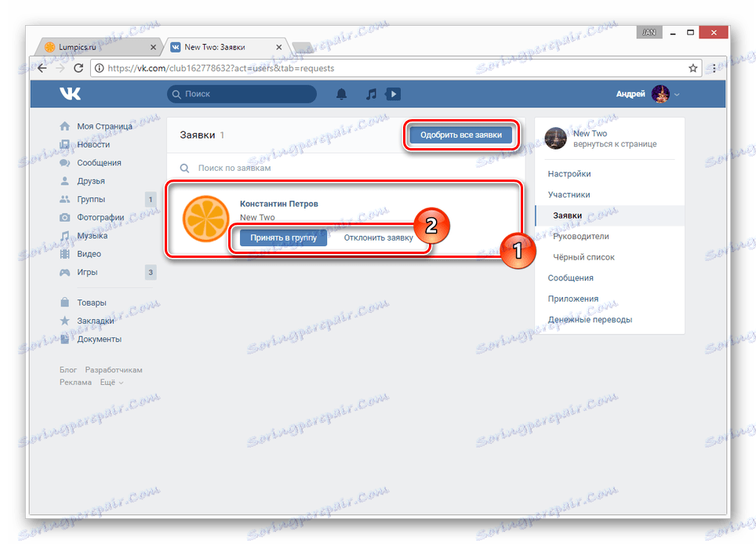Click the browser address bar URL

[x=221, y=68]
